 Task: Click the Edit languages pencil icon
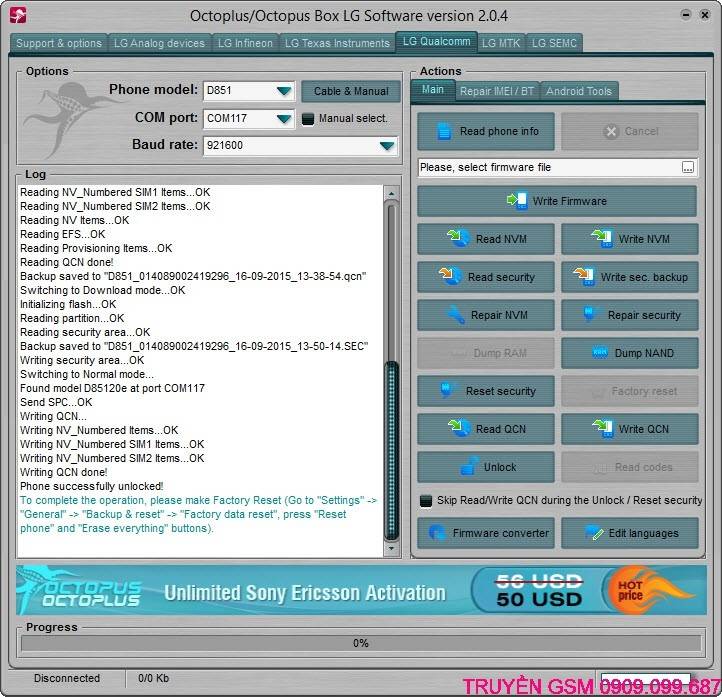tap(594, 533)
